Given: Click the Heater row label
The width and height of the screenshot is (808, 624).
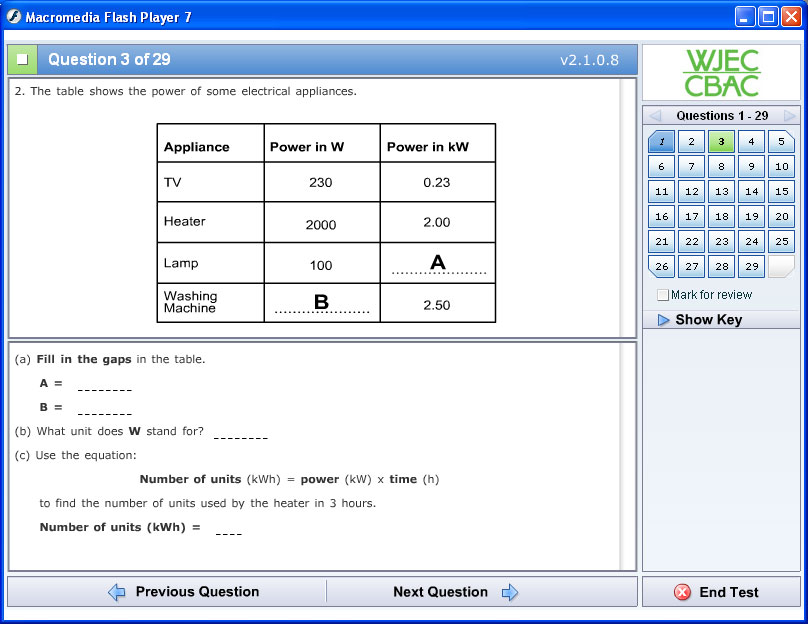Looking at the screenshot, I should coord(184,222).
